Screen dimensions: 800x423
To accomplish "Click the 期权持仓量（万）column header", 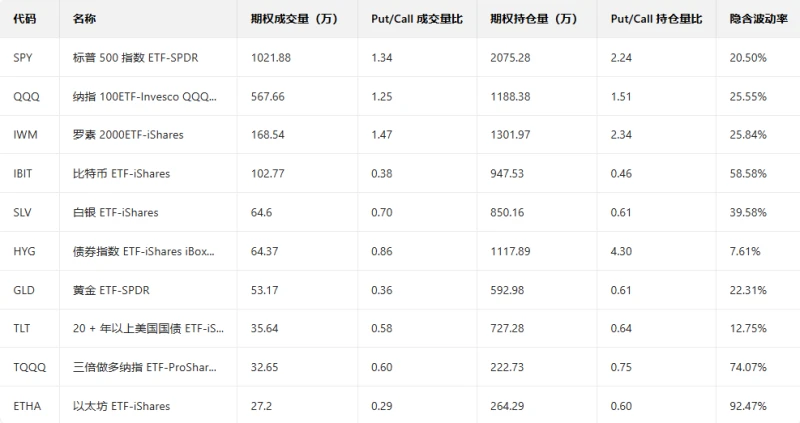I will (x=534, y=19).
